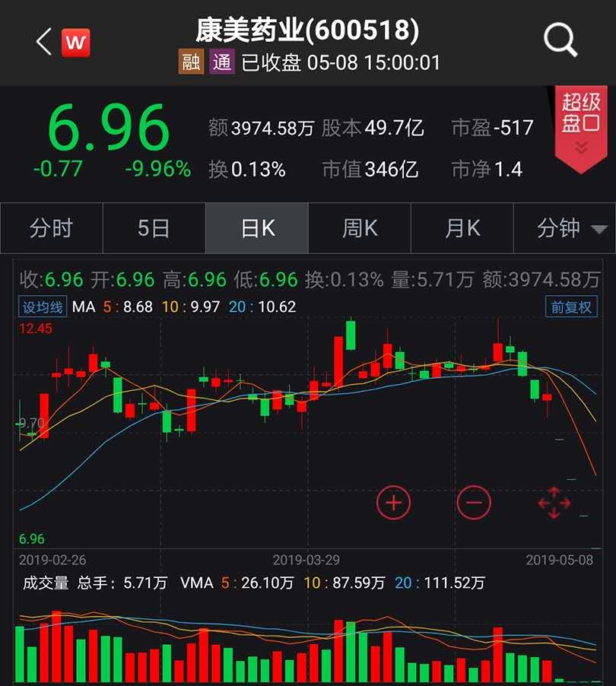Image resolution: width=616 pixels, height=686 pixels.
Task: Tap the 12.45 high price label
Action: (x=36, y=328)
